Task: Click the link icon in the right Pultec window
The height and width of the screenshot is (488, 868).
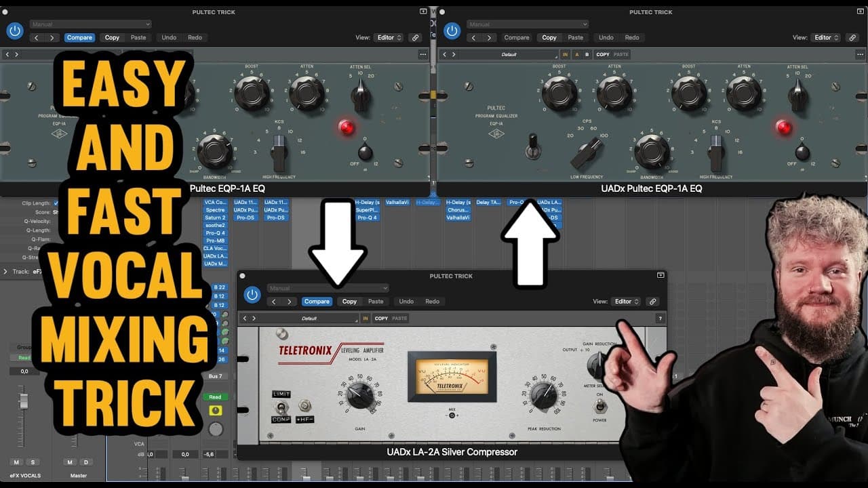Action: tap(852, 38)
